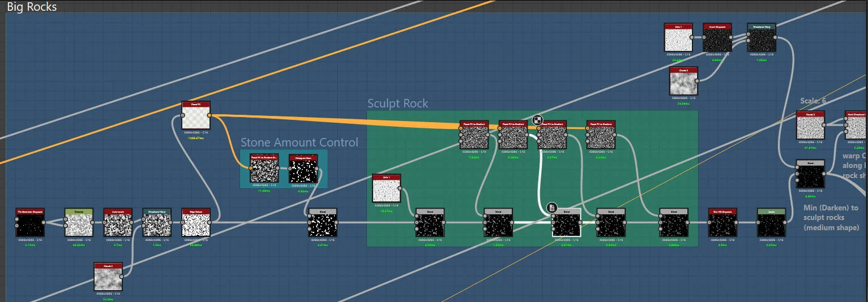Click the 'Min (Darken) to sculpt rocks' comment
Image resolution: width=868 pixels, height=302 pixels.
(x=831, y=218)
